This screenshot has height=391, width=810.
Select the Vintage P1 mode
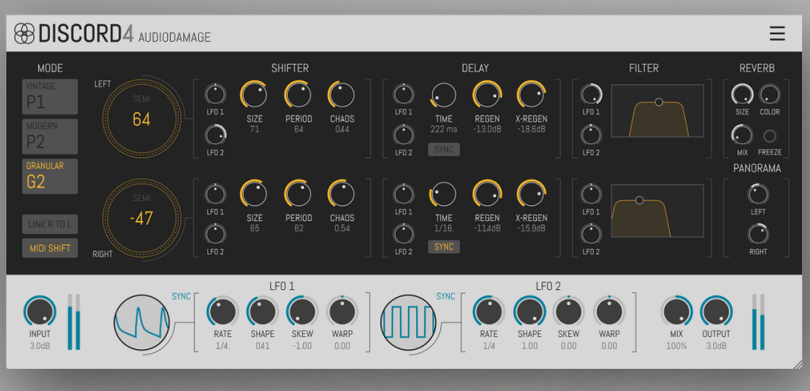(50, 97)
